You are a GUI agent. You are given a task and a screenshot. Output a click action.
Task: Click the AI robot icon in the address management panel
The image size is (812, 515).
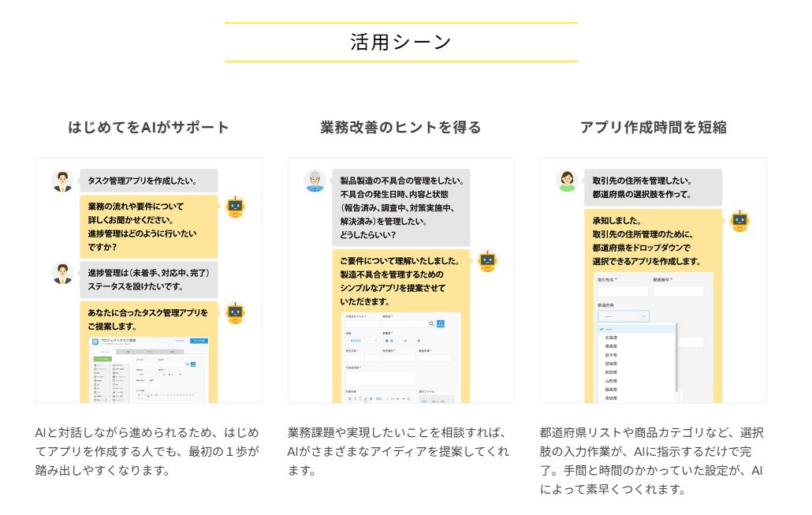(739, 221)
